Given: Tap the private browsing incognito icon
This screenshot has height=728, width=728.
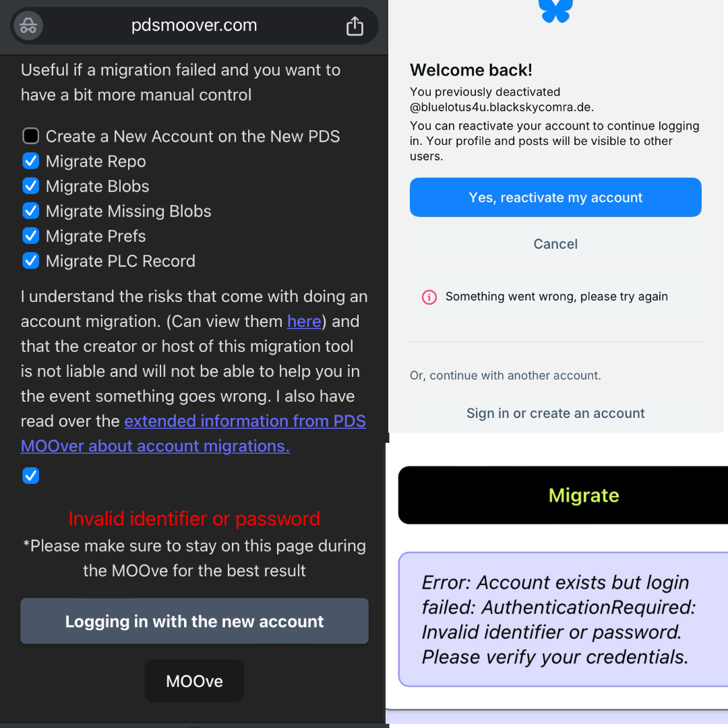Looking at the screenshot, I should (28, 26).
